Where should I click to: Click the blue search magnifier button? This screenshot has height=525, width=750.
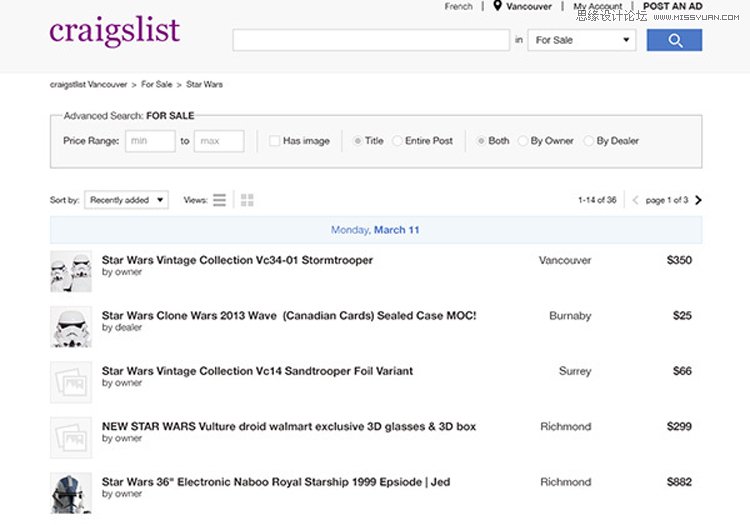coord(674,40)
